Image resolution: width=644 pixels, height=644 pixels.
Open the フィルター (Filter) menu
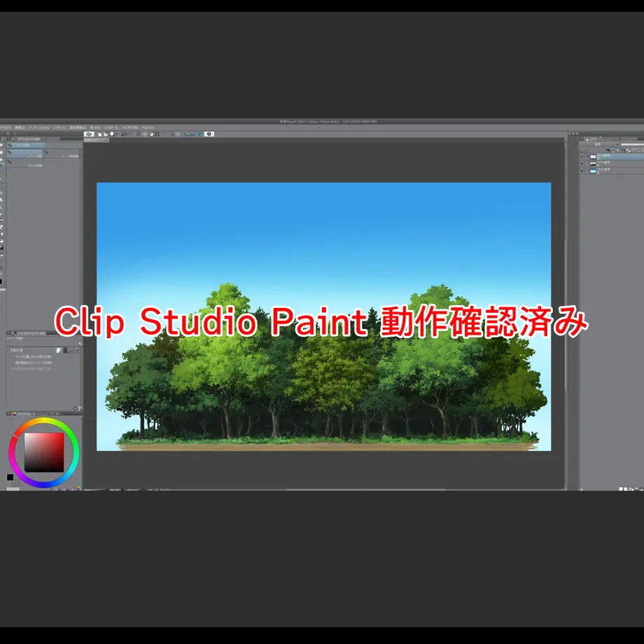111,127
